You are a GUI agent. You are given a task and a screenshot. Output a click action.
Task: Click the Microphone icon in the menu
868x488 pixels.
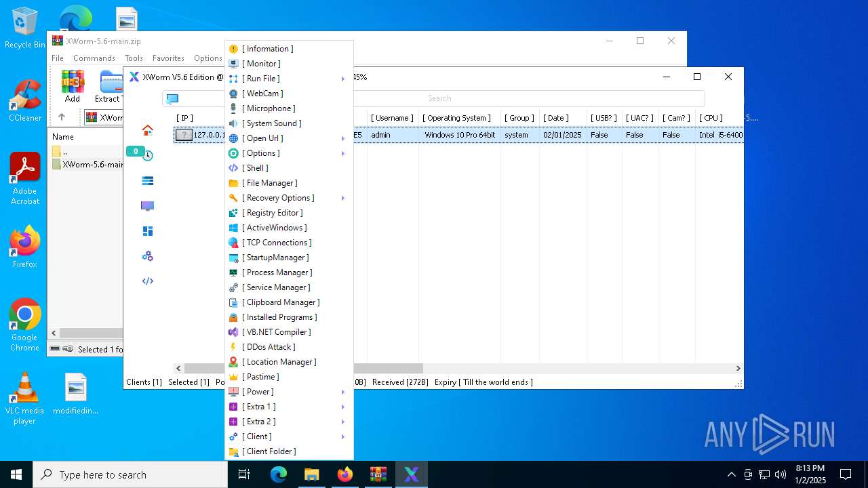pos(233,108)
